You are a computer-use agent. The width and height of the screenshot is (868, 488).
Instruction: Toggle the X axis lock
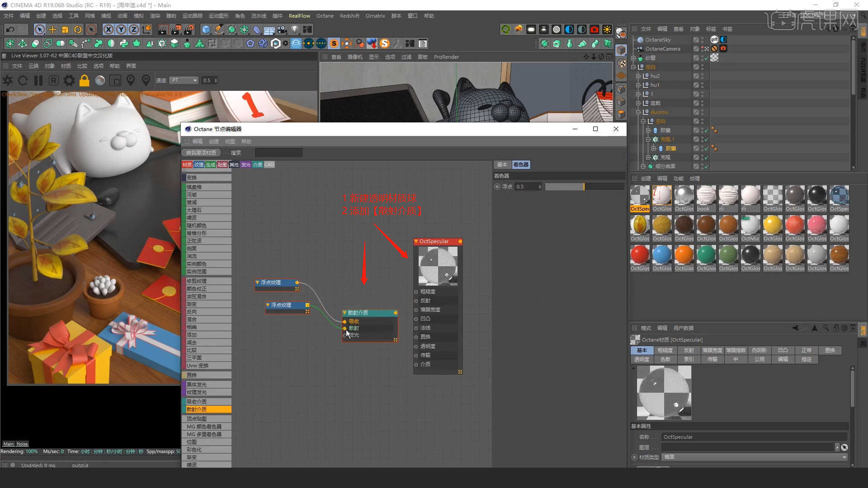point(108,30)
